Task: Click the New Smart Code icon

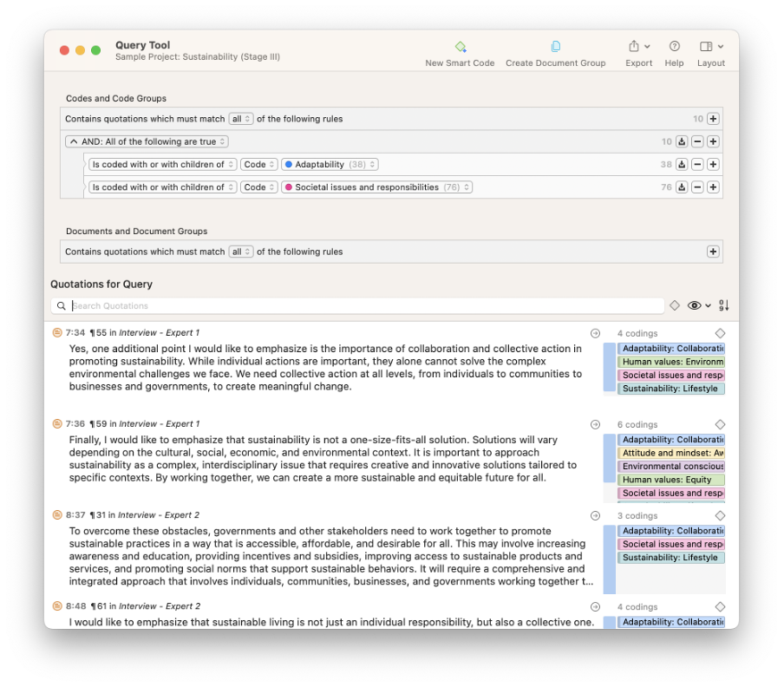Action: 461,47
